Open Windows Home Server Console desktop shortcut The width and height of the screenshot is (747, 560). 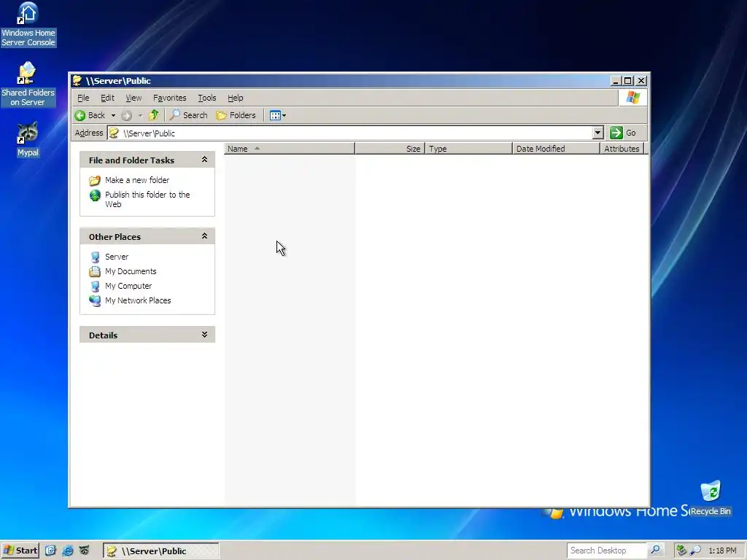point(28,25)
